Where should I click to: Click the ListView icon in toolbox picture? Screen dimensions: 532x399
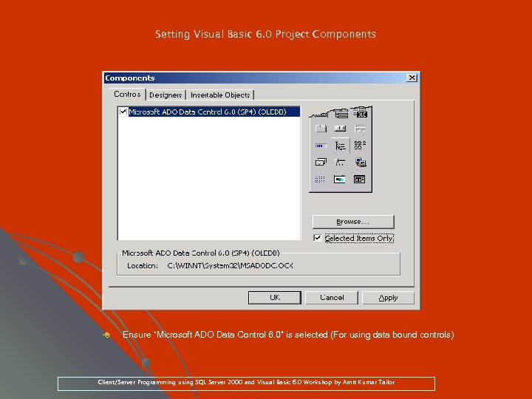pos(360,146)
